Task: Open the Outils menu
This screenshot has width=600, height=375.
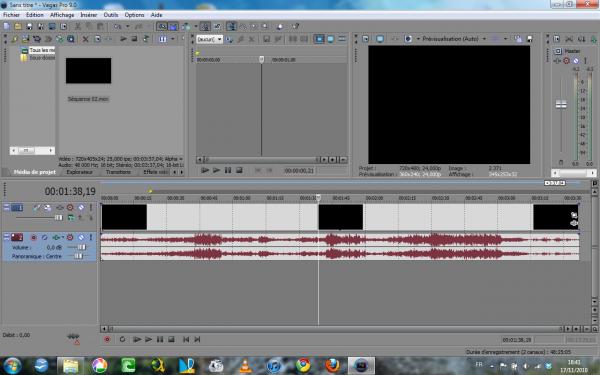Action: (x=111, y=15)
